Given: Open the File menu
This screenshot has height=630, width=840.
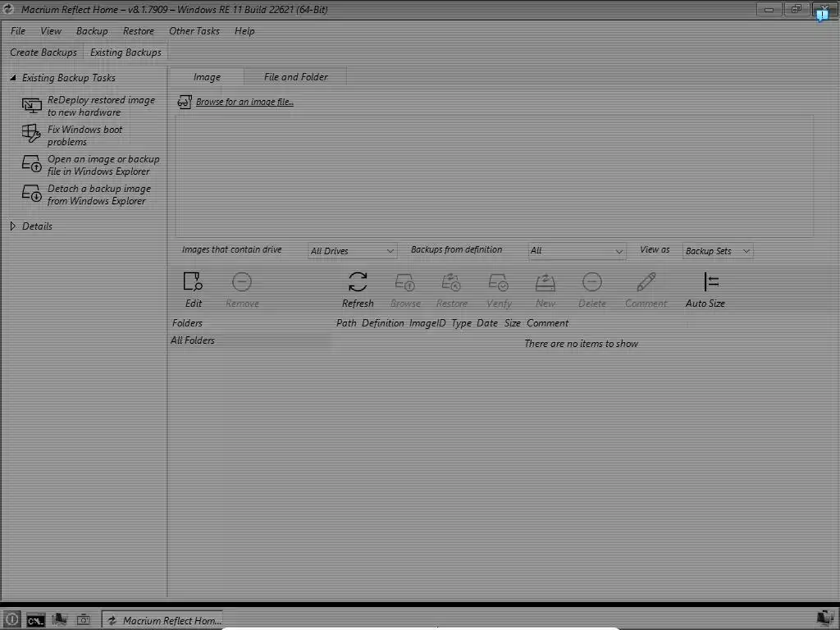Looking at the screenshot, I should click(18, 31).
